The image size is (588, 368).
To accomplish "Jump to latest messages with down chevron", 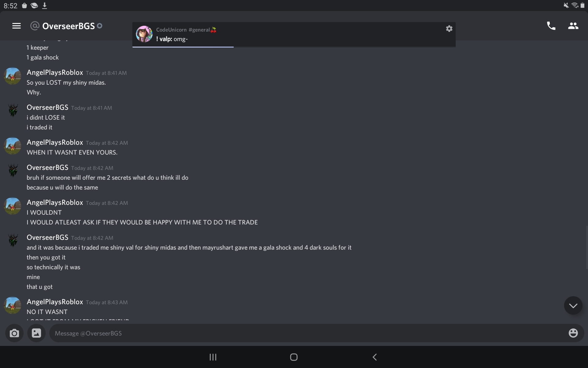I will (x=573, y=305).
